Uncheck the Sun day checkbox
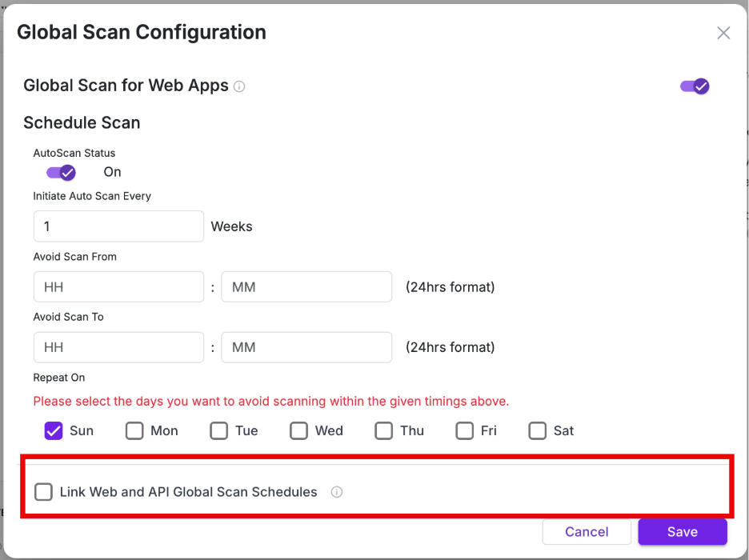 click(x=54, y=430)
